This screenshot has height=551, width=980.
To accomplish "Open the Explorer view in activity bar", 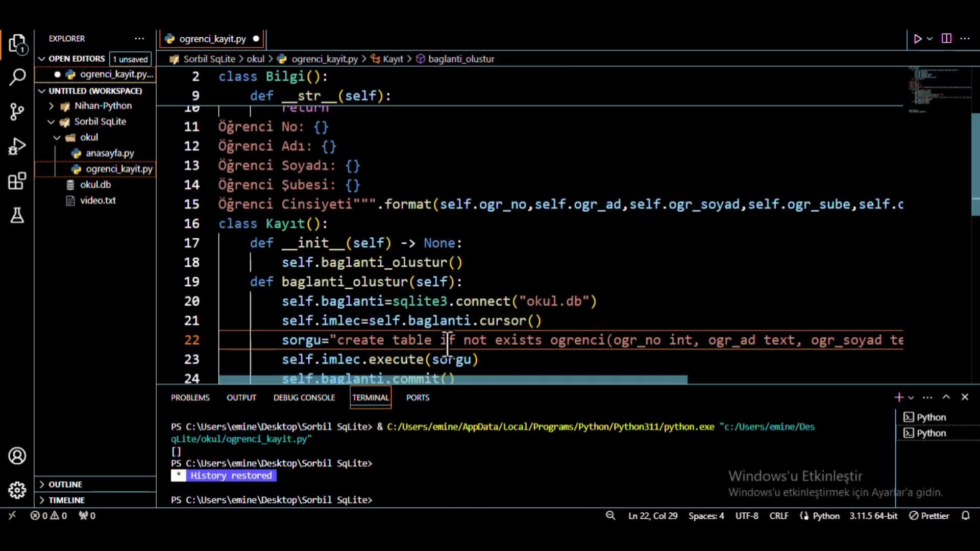I will 17,44.
